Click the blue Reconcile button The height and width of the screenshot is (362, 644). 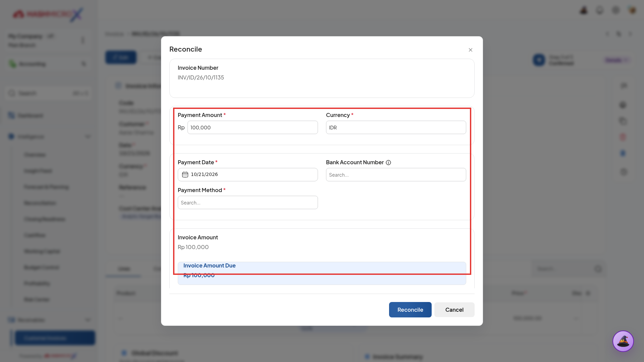[x=410, y=310]
